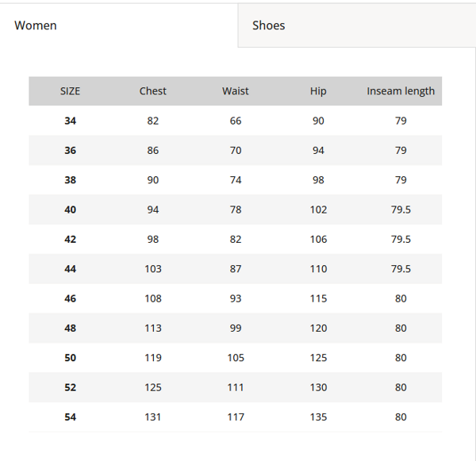Click hip value 90 in size 34 row
Image resolution: width=476 pixels, height=461 pixels.
coord(318,121)
